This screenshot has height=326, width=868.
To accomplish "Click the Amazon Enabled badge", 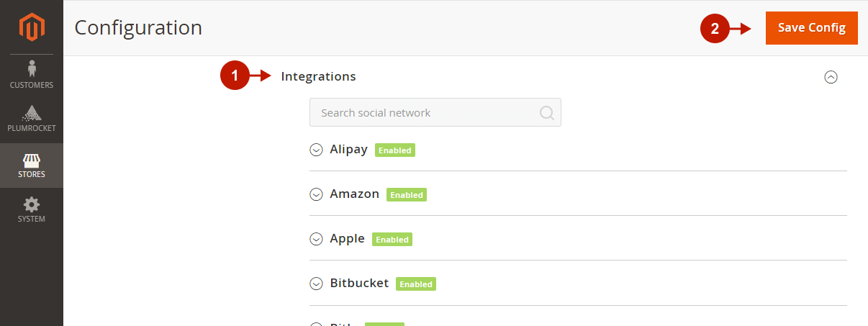I will point(407,195).
